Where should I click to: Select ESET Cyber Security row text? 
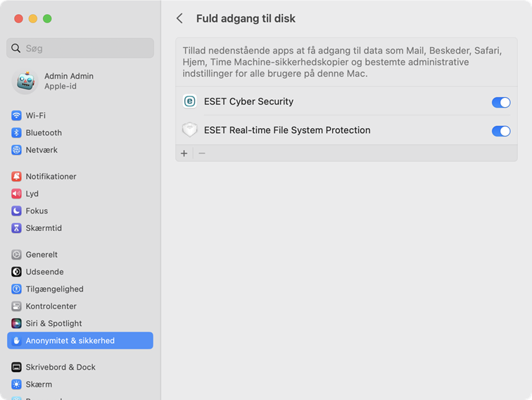[248, 101]
